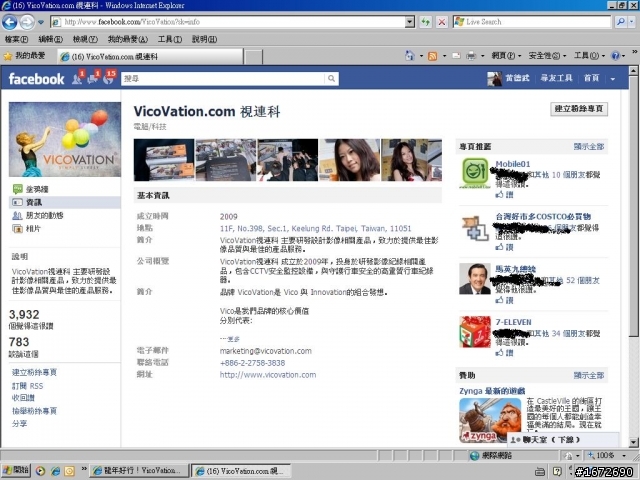Click the green Refresh page icon
This screenshot has height=480, width=640.
[x=426, y=22]
